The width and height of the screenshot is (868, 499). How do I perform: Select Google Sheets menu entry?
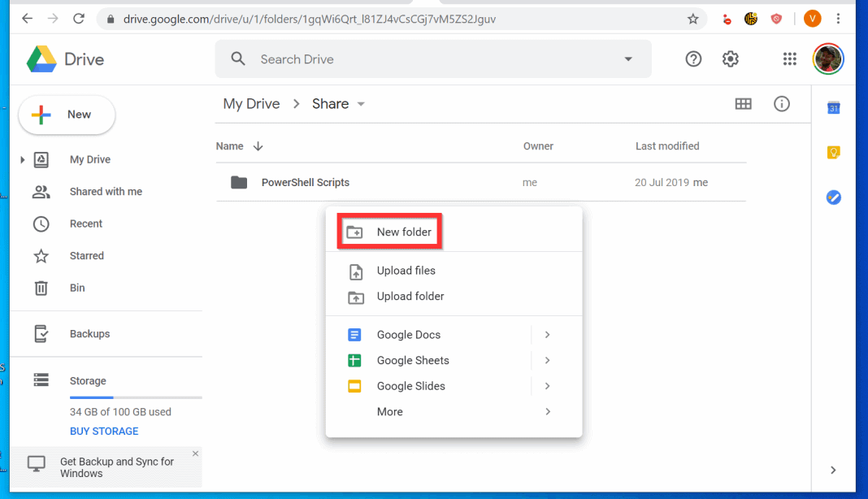[454, 361]
